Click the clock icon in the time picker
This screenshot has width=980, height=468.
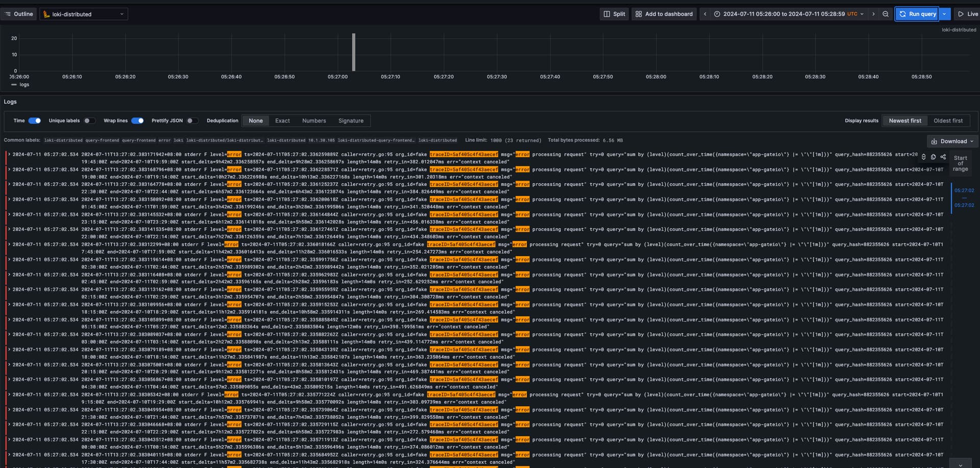[x=717, y=14]
